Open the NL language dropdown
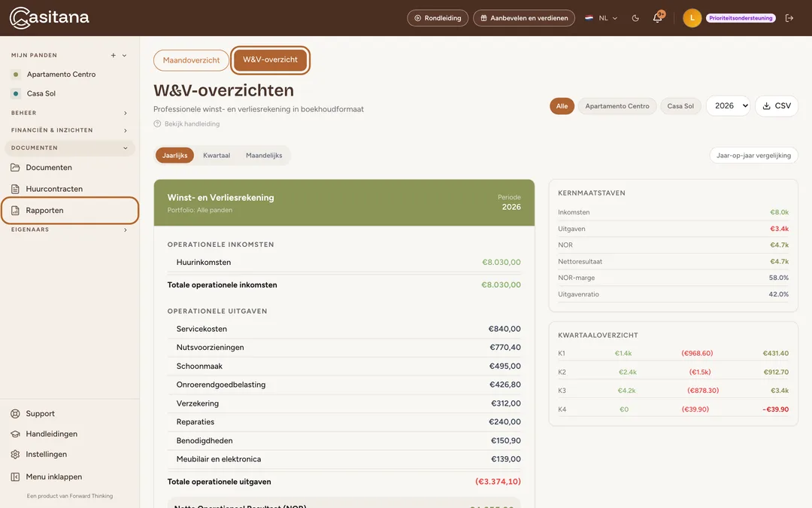This screenshot has width=812, height=508. 601,18
